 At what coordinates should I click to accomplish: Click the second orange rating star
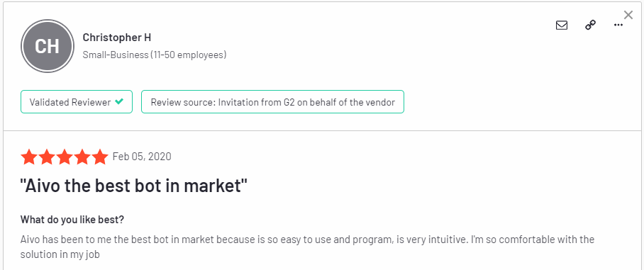[47, 157]
